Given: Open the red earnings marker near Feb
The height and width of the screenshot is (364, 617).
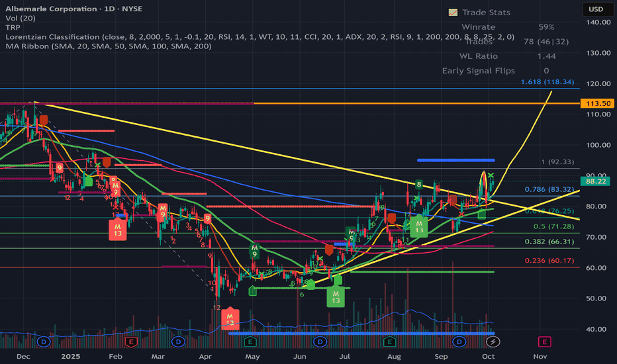Looking at the screenshot, I should pos(131,342).
